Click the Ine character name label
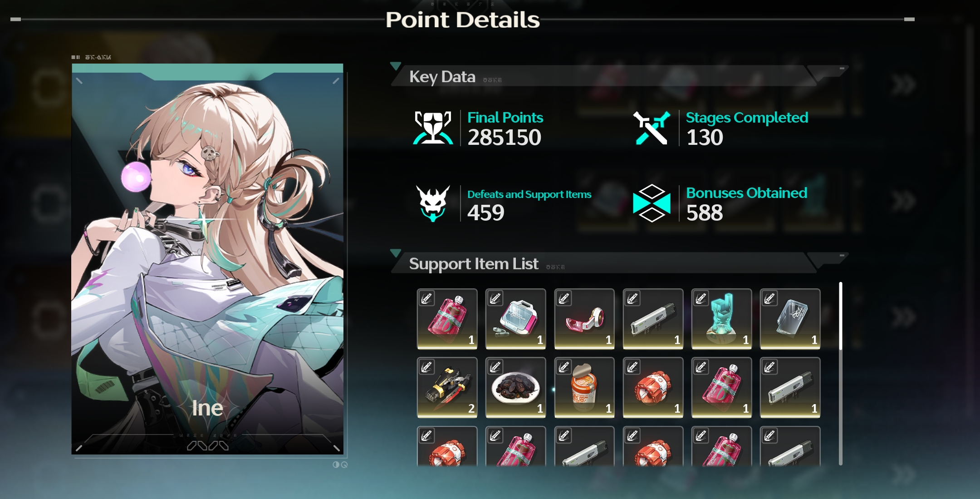This screenshot has width=980, height=499. (x=207, y=408)
